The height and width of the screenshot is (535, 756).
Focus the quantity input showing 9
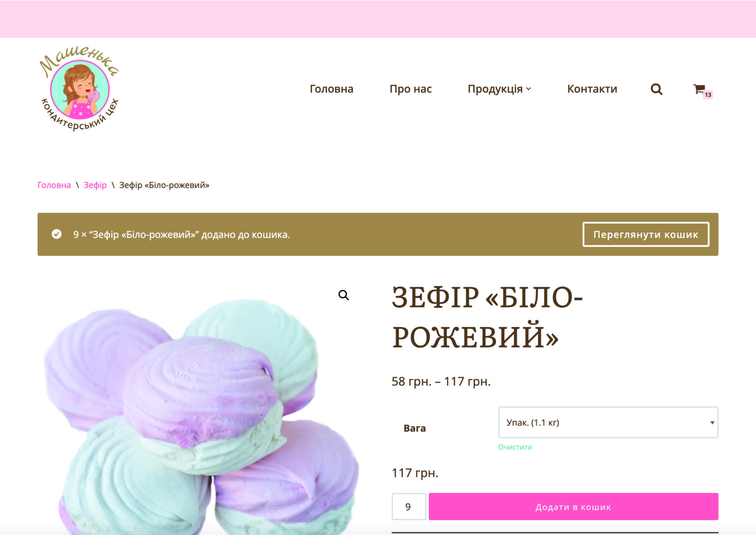(409, 507)
